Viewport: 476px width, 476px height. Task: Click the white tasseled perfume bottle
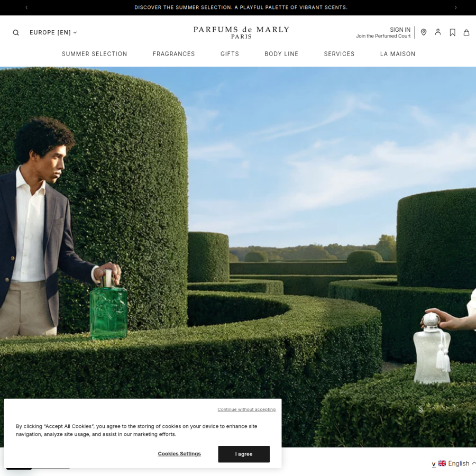point(432,348)
